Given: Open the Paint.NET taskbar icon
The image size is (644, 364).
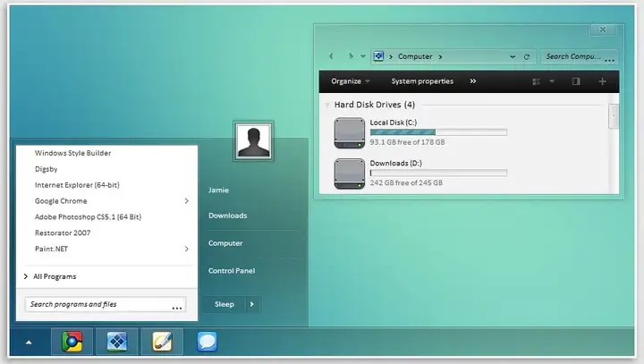Looking at the screenshot, I should [x=162, y=342].
